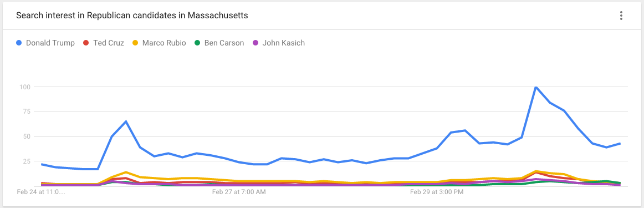Click the yellow Marco Rubio legend dot

pyautogui.click(x=135, y=43)
